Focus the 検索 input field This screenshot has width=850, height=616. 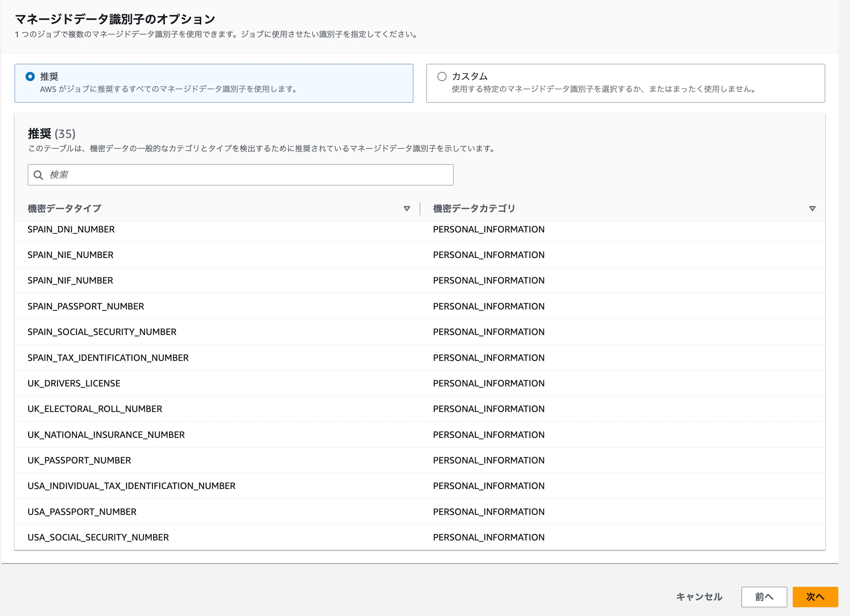tap(247, 175)
